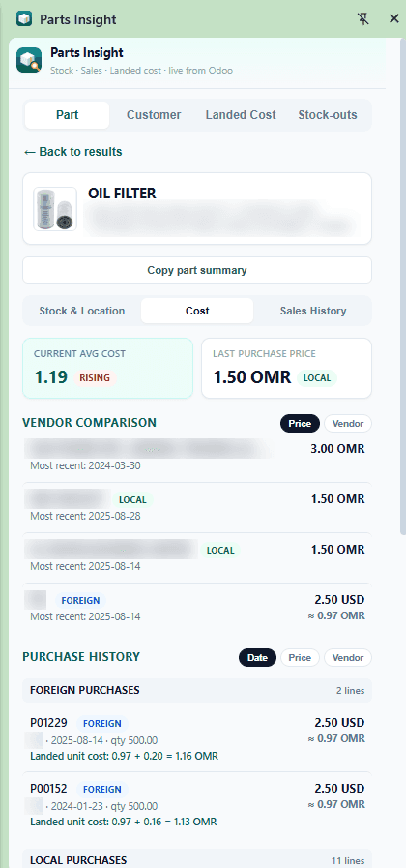Go back to results
This screenshot has height=868, width=406.
pos(72,152)
